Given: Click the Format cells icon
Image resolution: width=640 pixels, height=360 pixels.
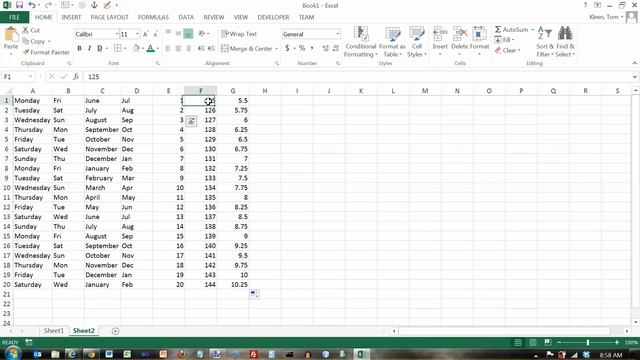Looking at the screenshot, I should click(x=479, y=34).
